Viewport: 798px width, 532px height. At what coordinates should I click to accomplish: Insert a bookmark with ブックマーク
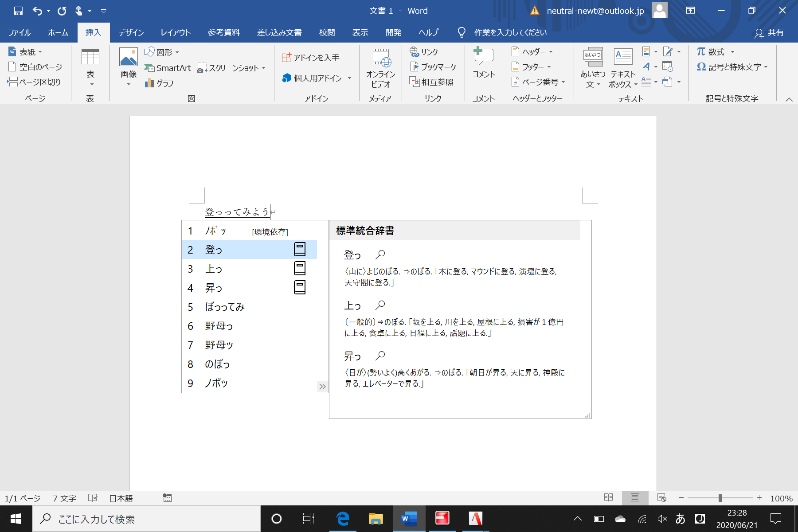tap(433, 67)
